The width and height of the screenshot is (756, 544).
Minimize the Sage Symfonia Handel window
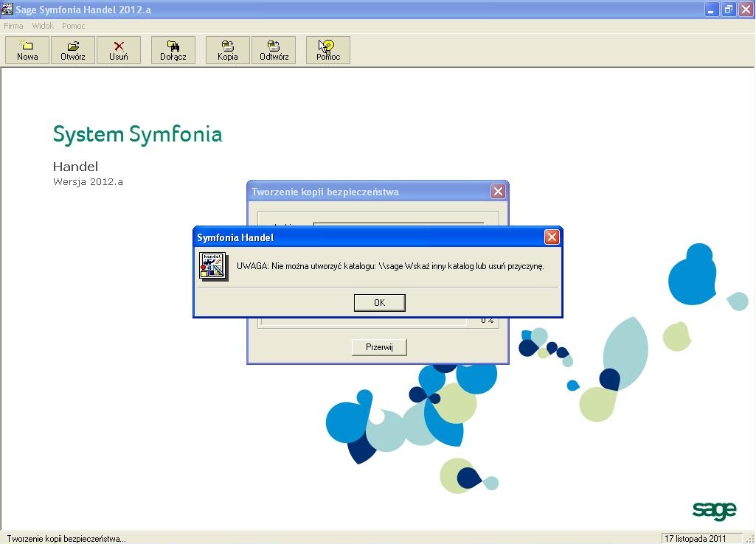[x=712, y=9]
